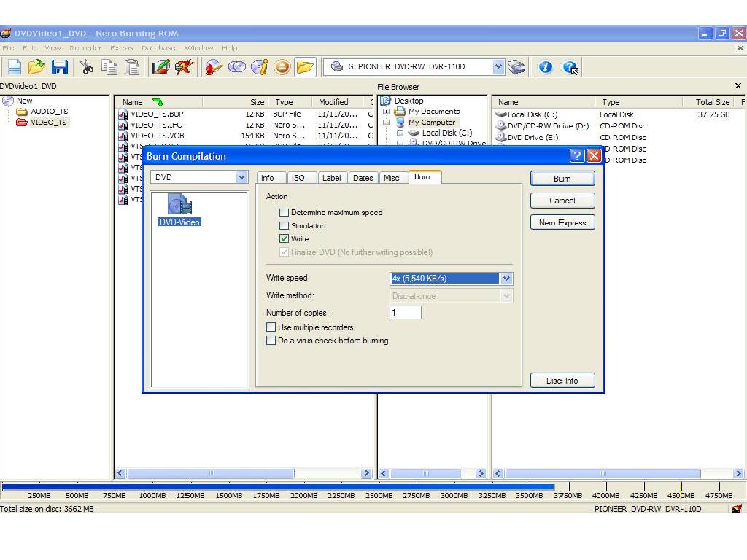Switch to the Label tab

pos(332,178)
